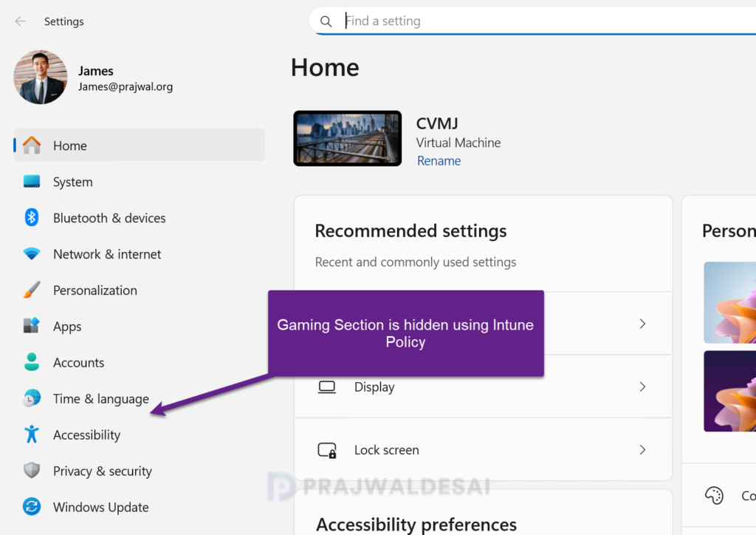Open System settings
Screen dimensions: 756x535
(x=139, y=181)
